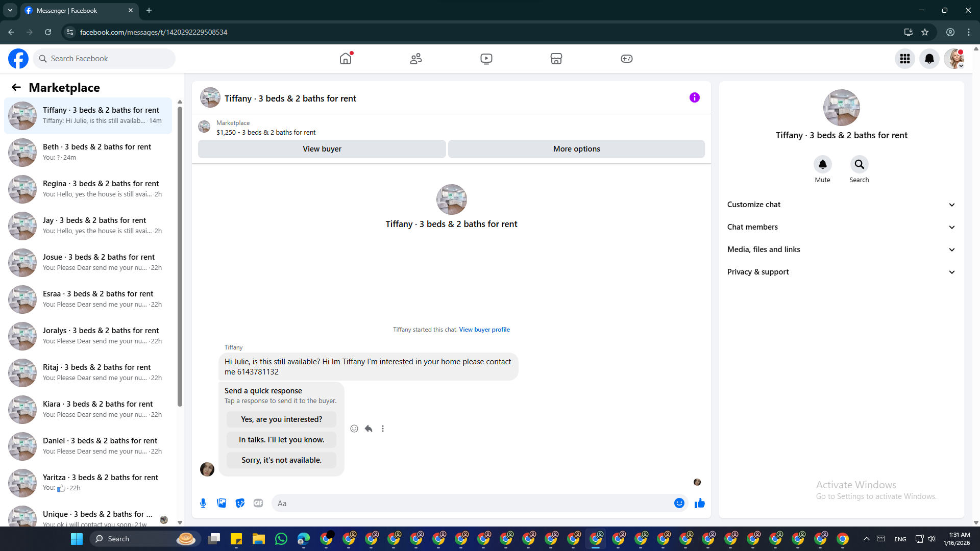The width and height of the screenshot is (980, 551).
Task: Open Facebook notifications bell
Action: coord(929,59)
